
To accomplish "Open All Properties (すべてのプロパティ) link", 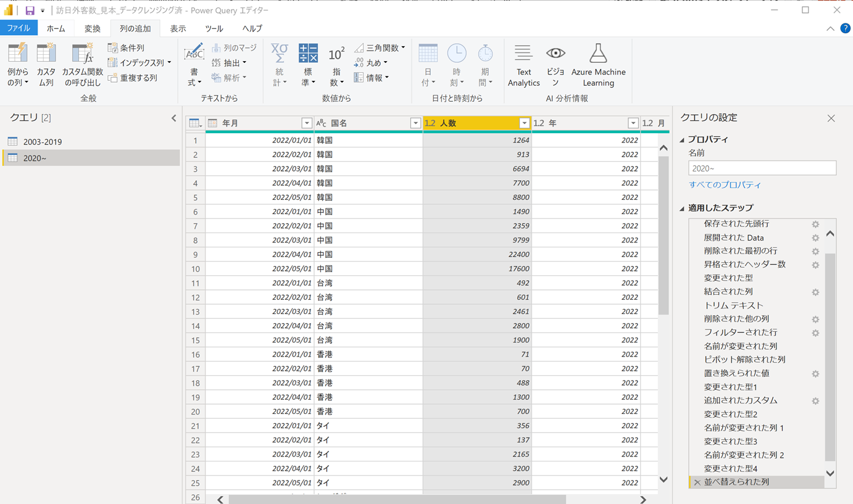I will (725, 184).
